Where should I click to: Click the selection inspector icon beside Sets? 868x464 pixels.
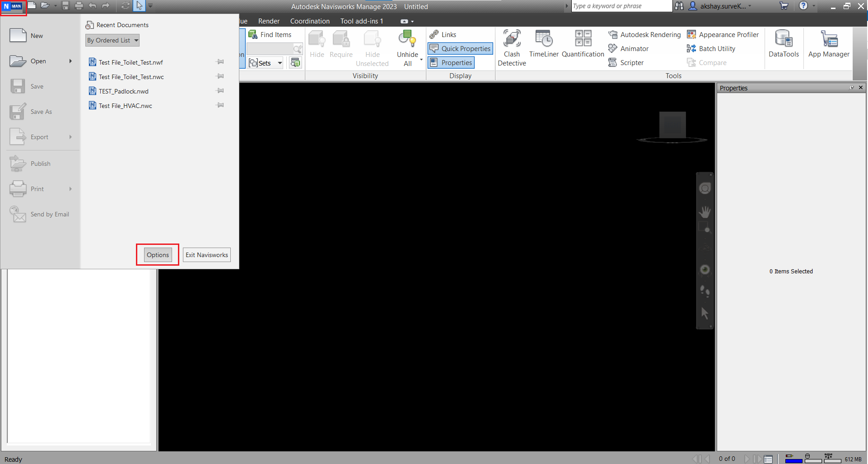[x=295, y=63]
